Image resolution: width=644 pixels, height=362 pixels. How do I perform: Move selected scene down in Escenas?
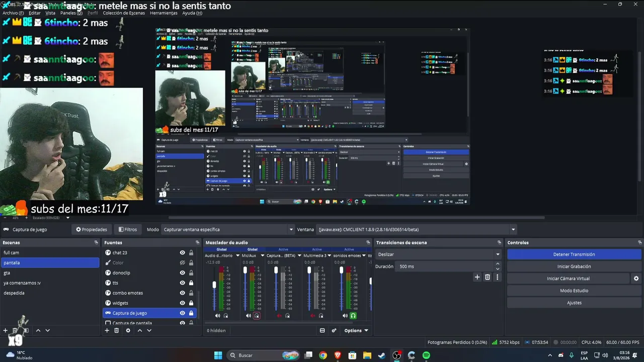point(47,330)
